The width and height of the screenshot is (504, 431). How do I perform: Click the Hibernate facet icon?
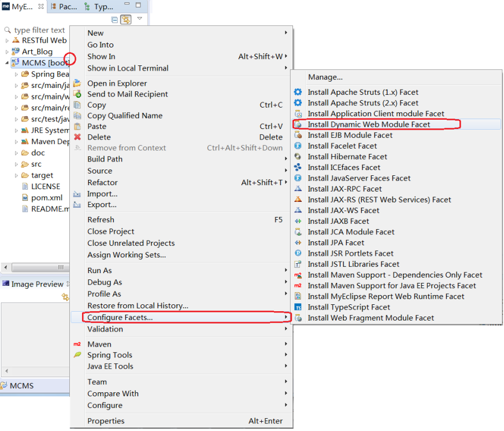coord(298,157)
